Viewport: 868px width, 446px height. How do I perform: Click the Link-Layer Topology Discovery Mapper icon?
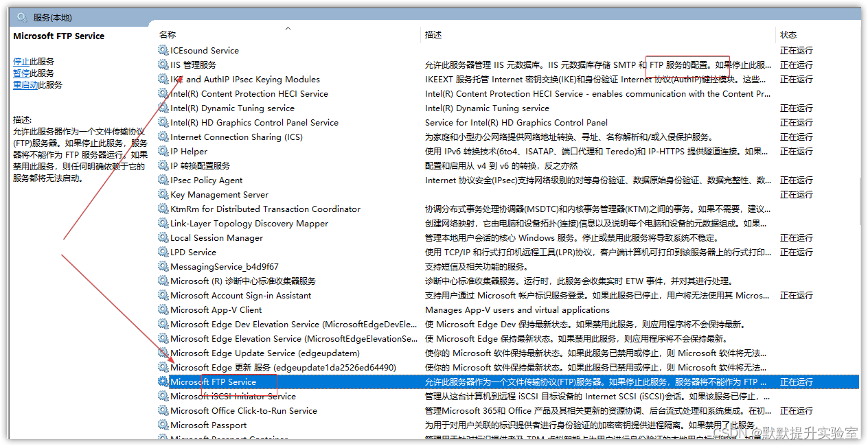click(163, 223)
